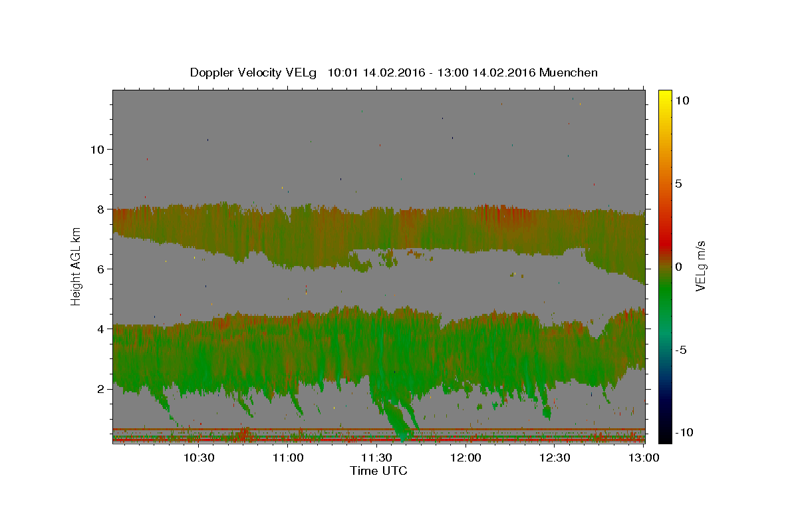The width and height of the screenshot is (798, 532).
Task: Click the 12:00 time axis label
Action: pyautogui.click(x=466, y=458)
